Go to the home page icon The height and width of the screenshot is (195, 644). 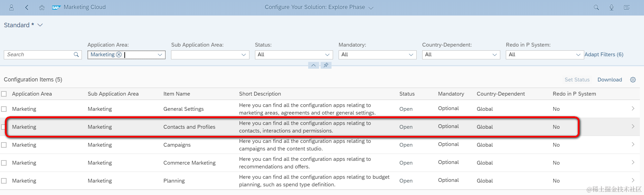[x=42, y=7]
